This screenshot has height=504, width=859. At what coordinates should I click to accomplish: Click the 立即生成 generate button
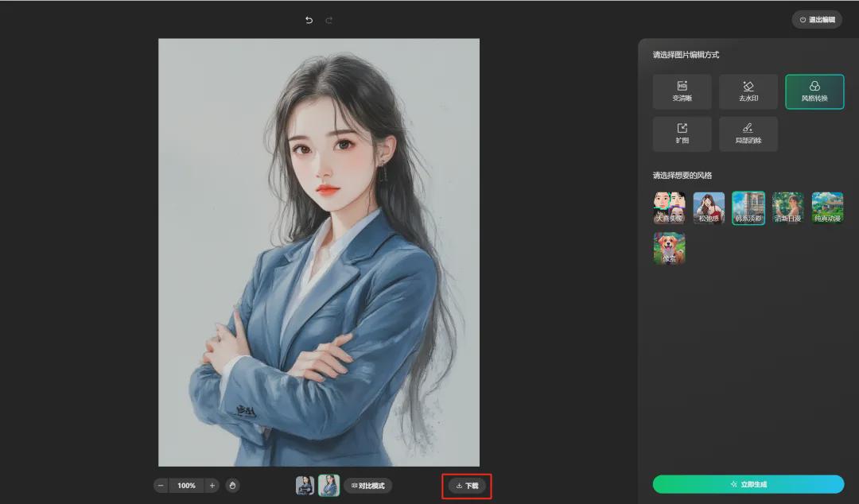pos(748,484)
